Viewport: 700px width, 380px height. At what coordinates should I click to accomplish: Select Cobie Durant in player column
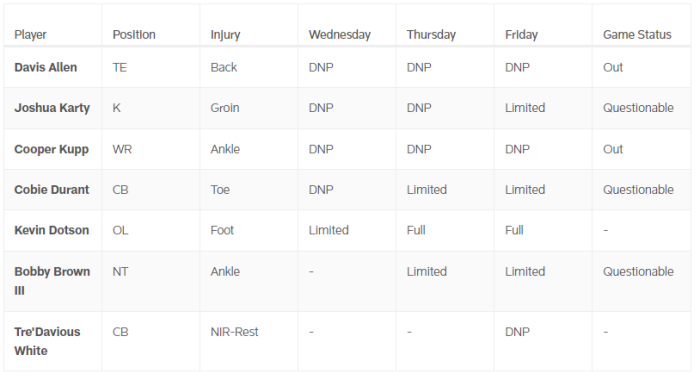pos(52,190)
